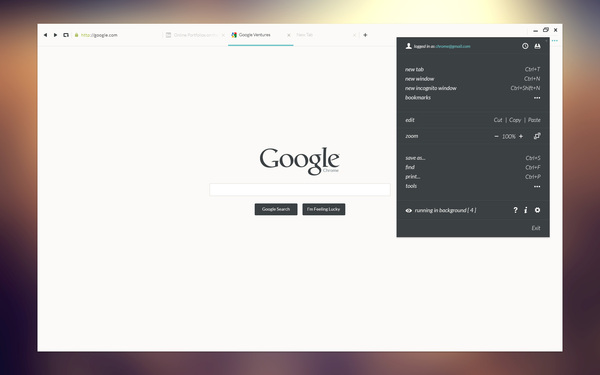Image resolution: width=600 pixels, height=375 pixels.
Task: Decrease zoom with the minus button
Action: 496,136
